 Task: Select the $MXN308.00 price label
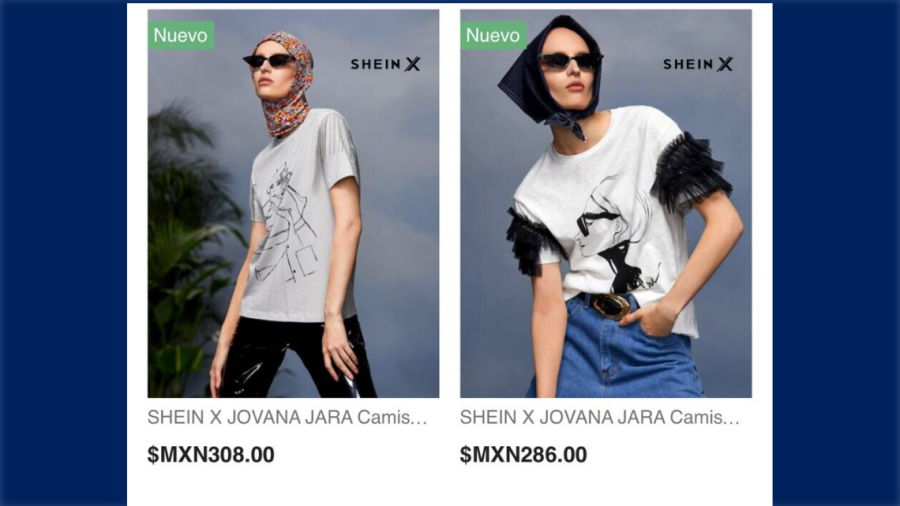211,455
